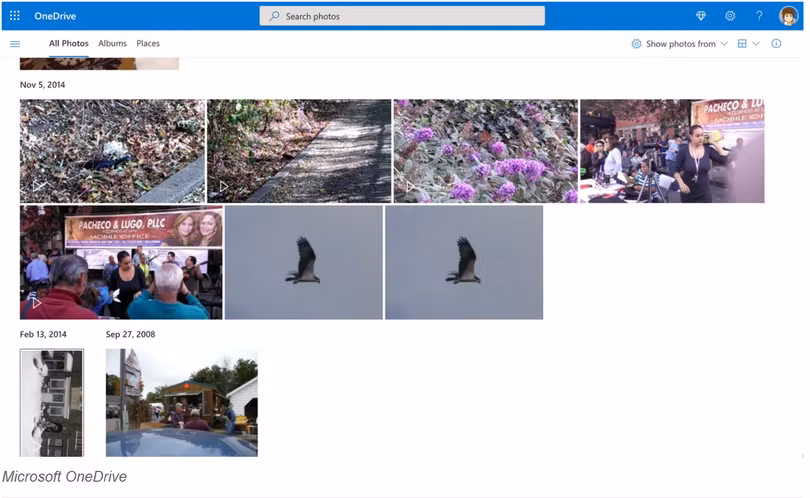This screenshot has height=498, width=810.
Task: Open the app launcher waffle grid
Action: (x=15, y=16)
